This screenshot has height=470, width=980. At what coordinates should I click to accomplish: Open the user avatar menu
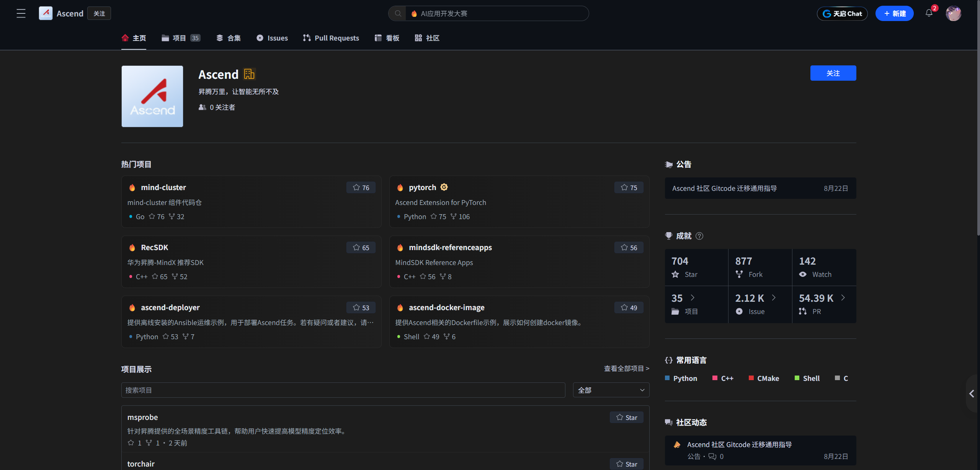953,13
